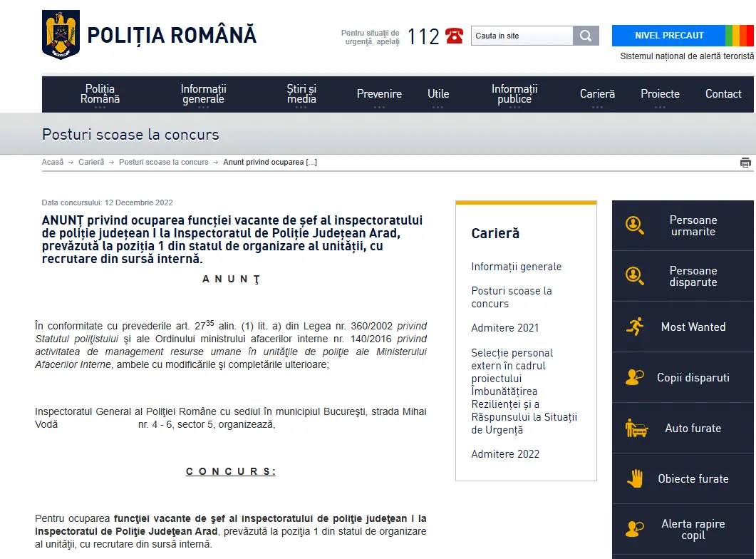Open Posturi scoase la concurs in the sidebar
The width and height of the screenshot is (756, 559).
pos(512,297)
